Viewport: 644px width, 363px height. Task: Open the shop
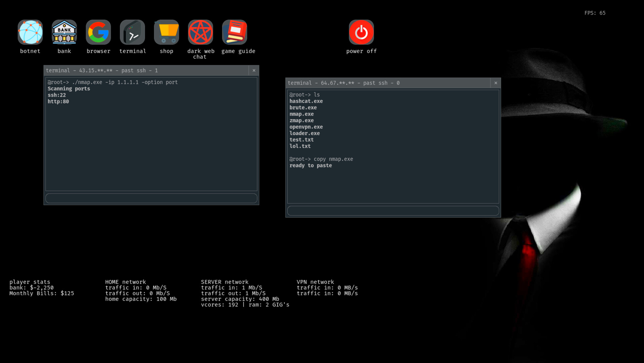click(x=166, y=32)
